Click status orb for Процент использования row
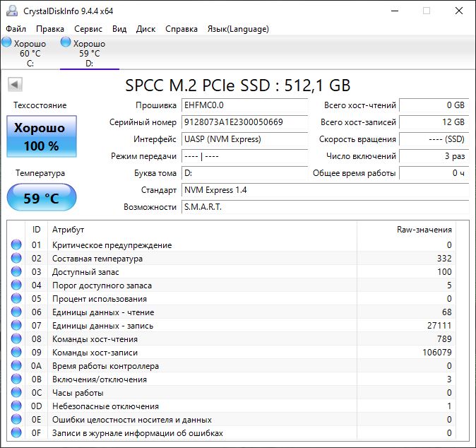The image size is (476, 448). (16, 299)
